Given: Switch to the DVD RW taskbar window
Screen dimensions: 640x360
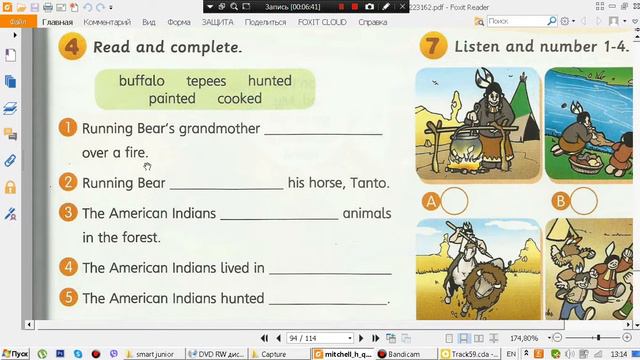Looking at the screenshot, I should coord(216,354).
